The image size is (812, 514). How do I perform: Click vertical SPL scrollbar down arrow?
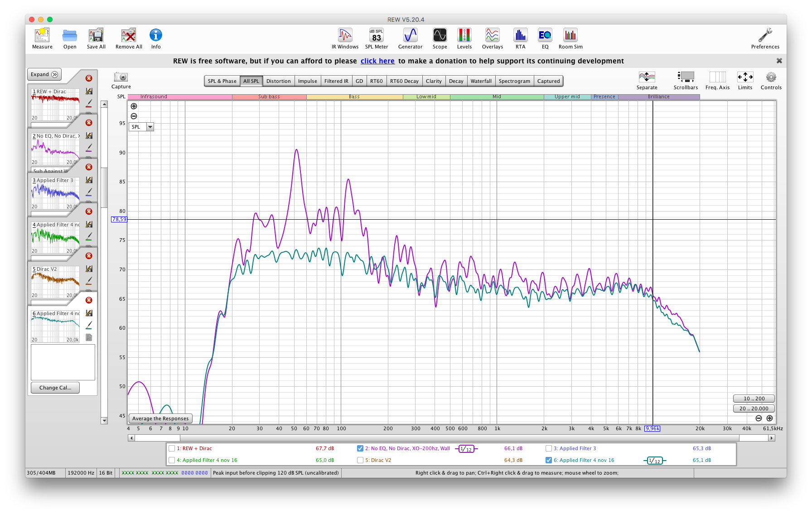(104, 421)
